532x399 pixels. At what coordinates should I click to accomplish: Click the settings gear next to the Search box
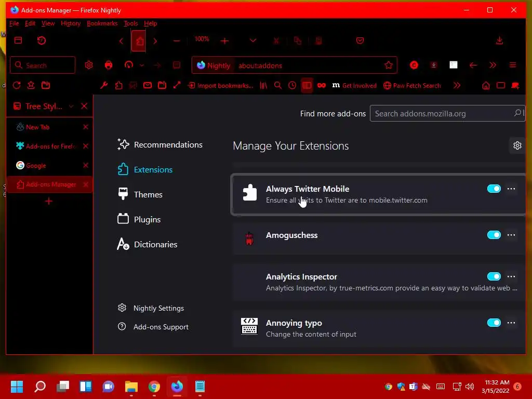tap(89, 65)
